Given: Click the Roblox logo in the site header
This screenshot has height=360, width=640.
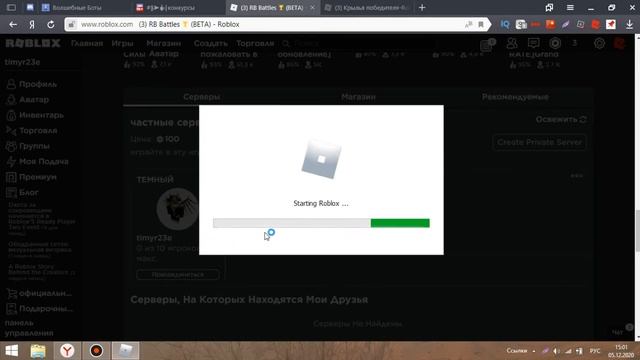Looking at the screenshot, I should pos(33,43).
